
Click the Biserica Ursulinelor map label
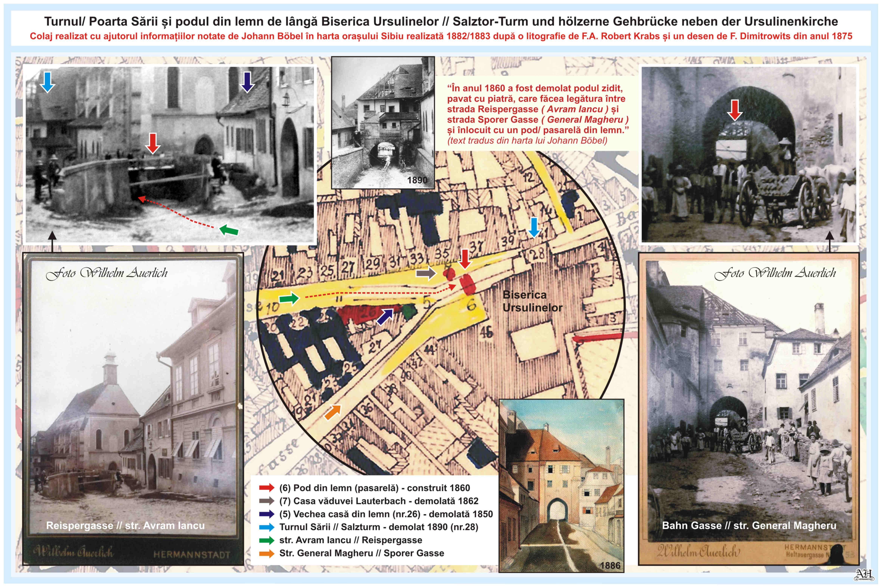(x=532, y=301)
